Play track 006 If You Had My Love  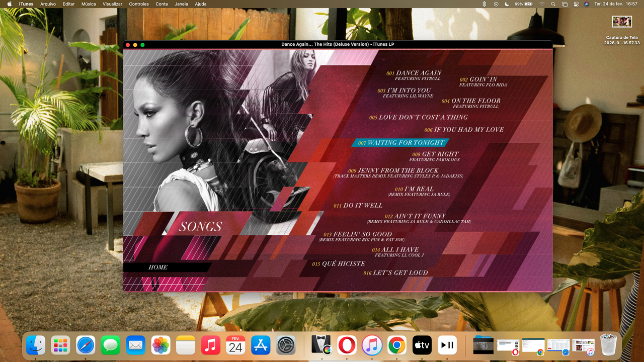pos(464,130)
